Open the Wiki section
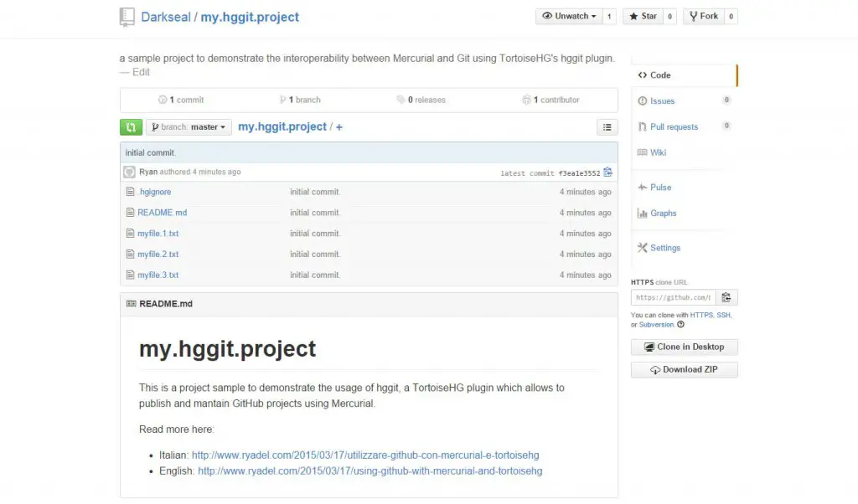This screenshot has width=858, height=504. point(658,152)
